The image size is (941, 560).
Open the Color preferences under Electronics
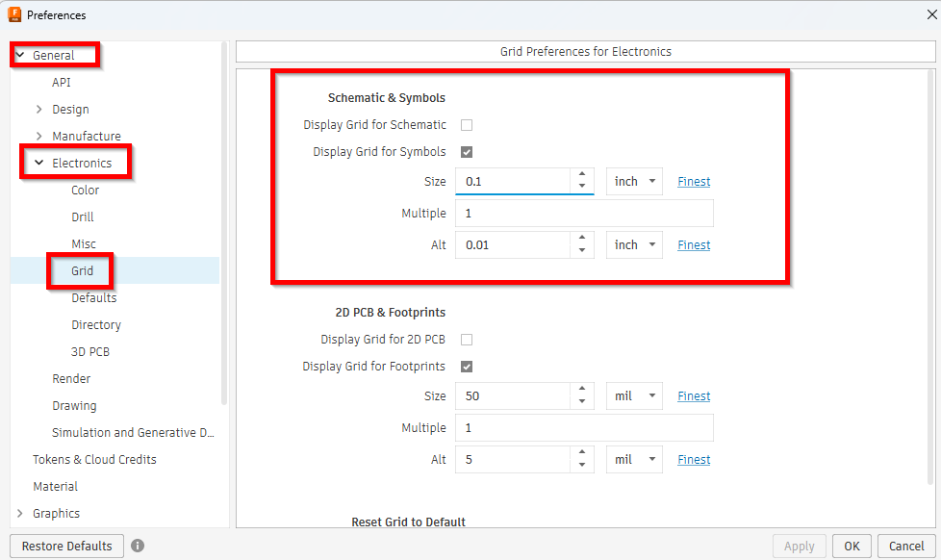85,190
